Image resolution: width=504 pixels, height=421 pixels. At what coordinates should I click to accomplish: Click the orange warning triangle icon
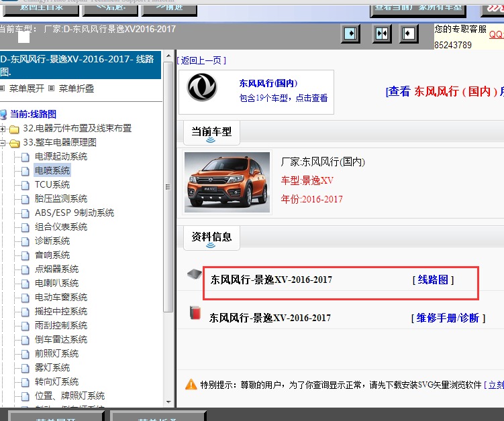point(191,384)
